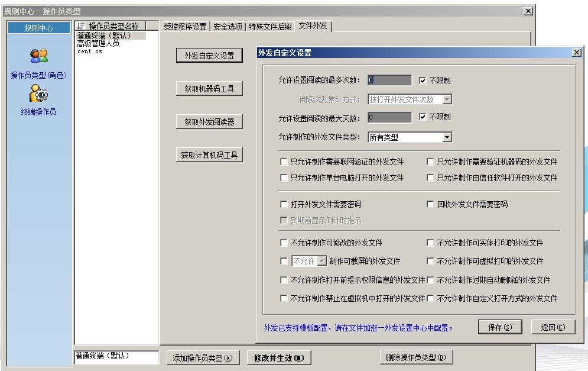Enable 回收外发文件需要密码 checkbox
Viewport: 588px width, 371px height.
coord(430,205)
